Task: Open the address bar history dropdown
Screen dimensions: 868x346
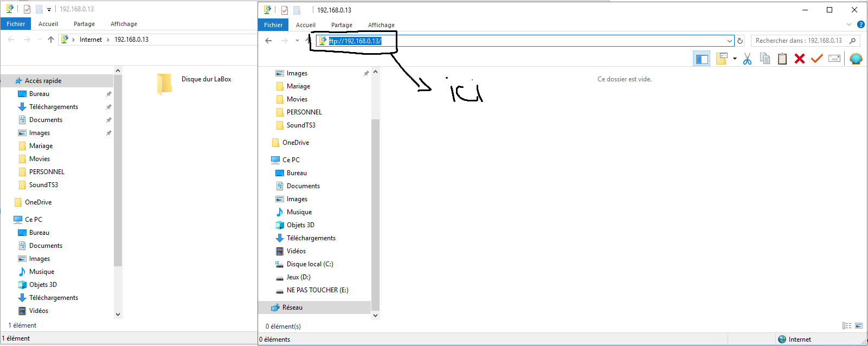Action: (x=729, y=41)
